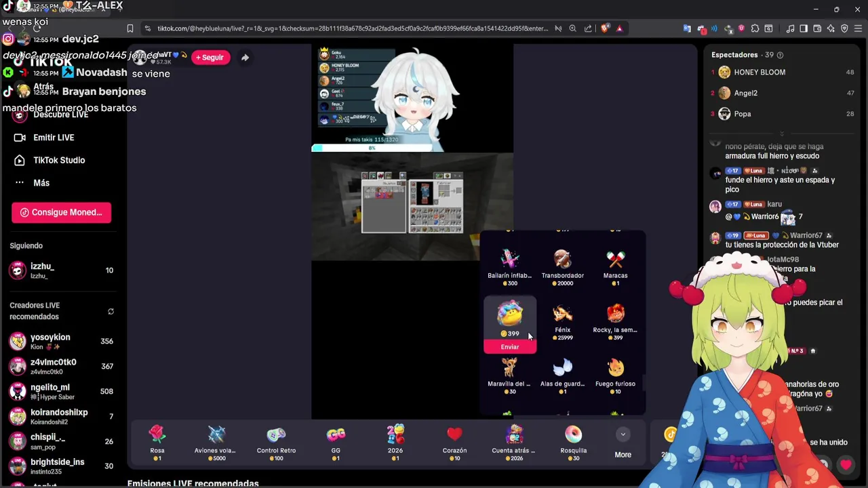Open izzhu_ under Siguiendo
Image resolution: width=868 pixels, height=488 pixels.
[62, 270]
